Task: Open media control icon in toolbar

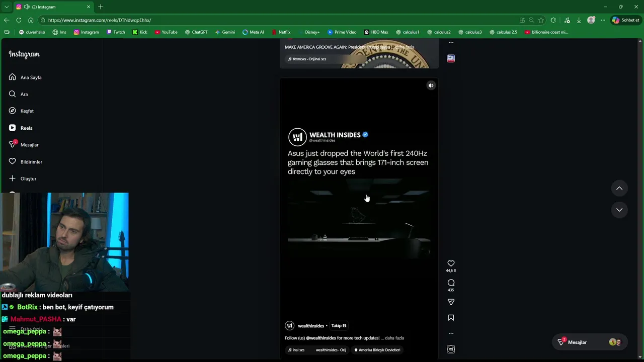Action: tap(567, 20)
